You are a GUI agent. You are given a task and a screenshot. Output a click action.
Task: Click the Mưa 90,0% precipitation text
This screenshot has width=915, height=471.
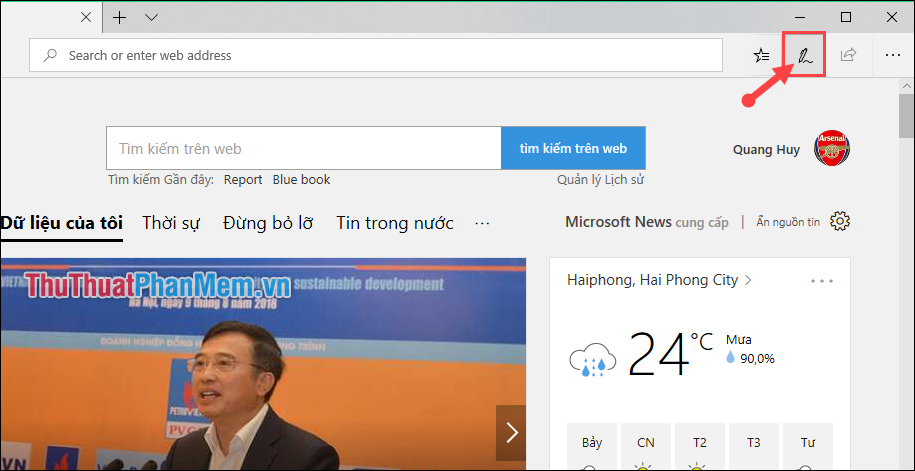point(750,350)
